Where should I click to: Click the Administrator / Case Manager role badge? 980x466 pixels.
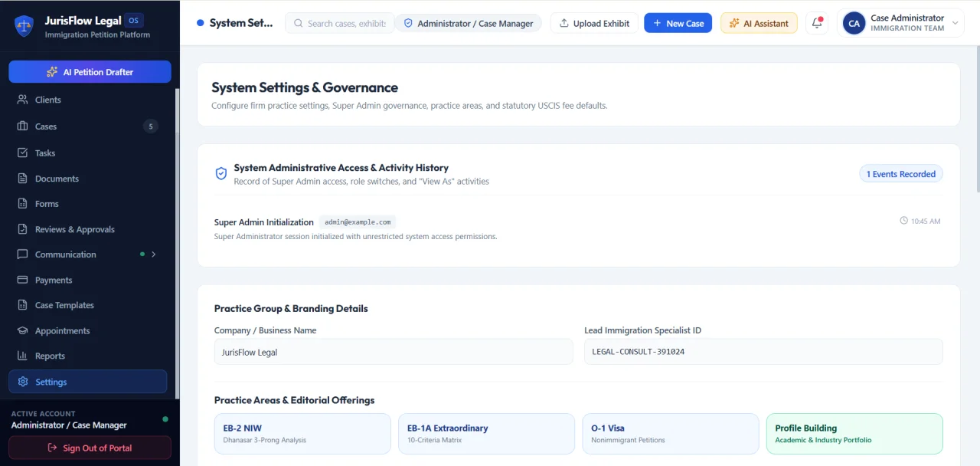tap(468, 23)
